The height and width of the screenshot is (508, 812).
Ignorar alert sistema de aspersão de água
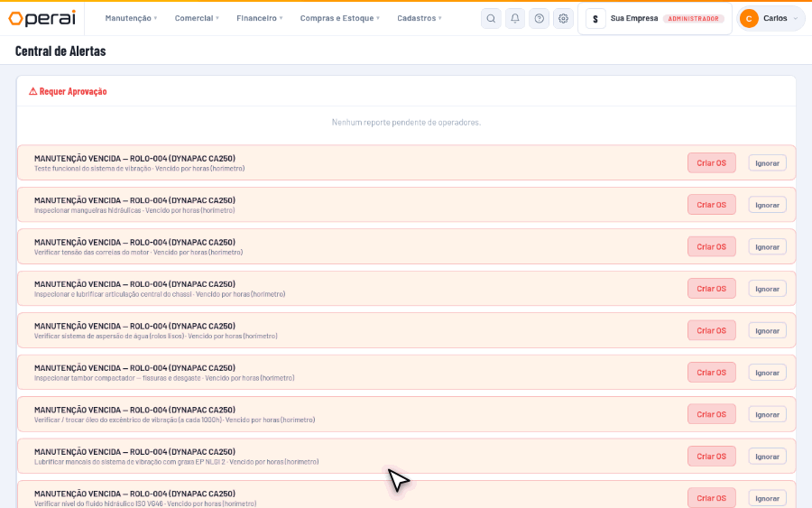coord(768,331)
